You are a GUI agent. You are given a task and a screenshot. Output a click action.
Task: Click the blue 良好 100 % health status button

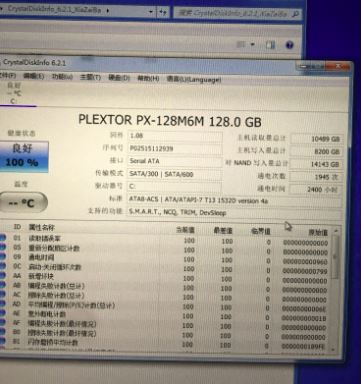pyautogui.click(x=23, y=156)
